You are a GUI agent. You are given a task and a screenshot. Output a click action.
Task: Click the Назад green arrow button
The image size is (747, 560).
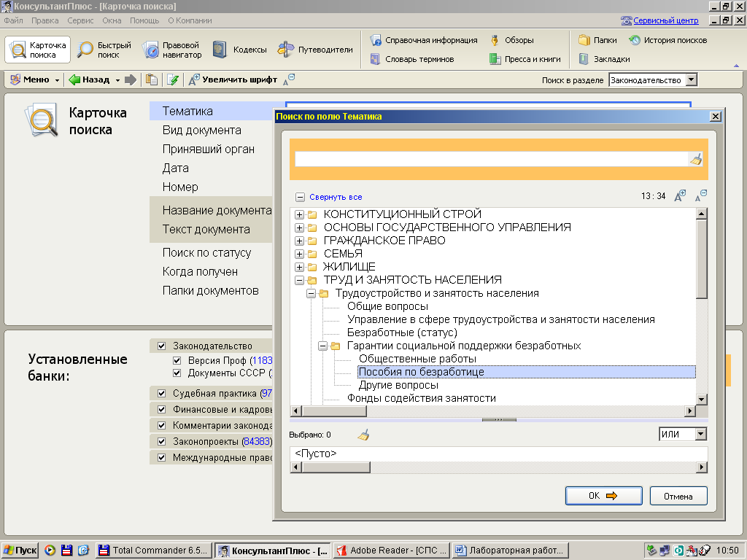90,79
